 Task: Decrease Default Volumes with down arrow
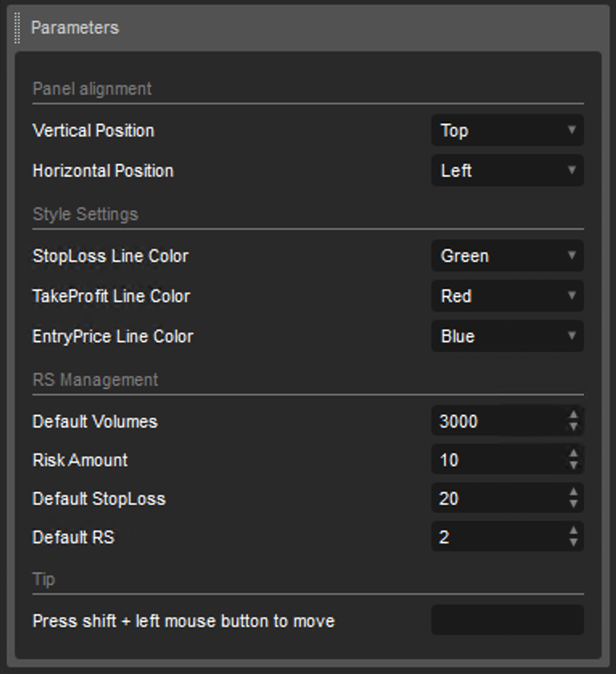tap(573, 427)
